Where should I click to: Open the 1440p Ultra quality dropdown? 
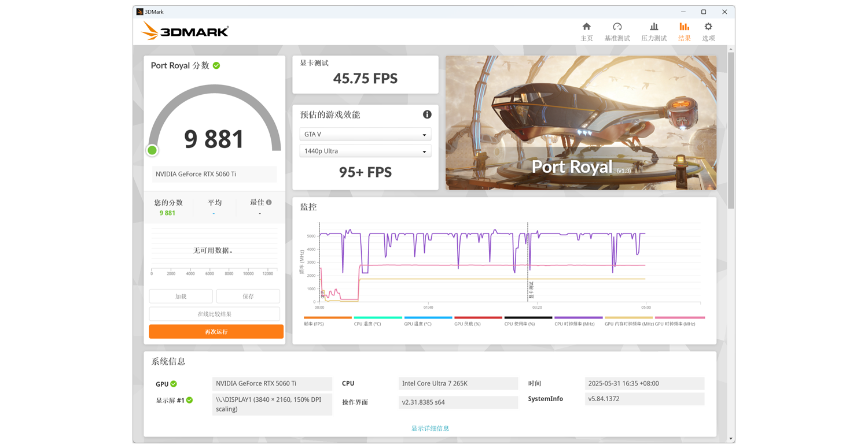coord(365,150)
